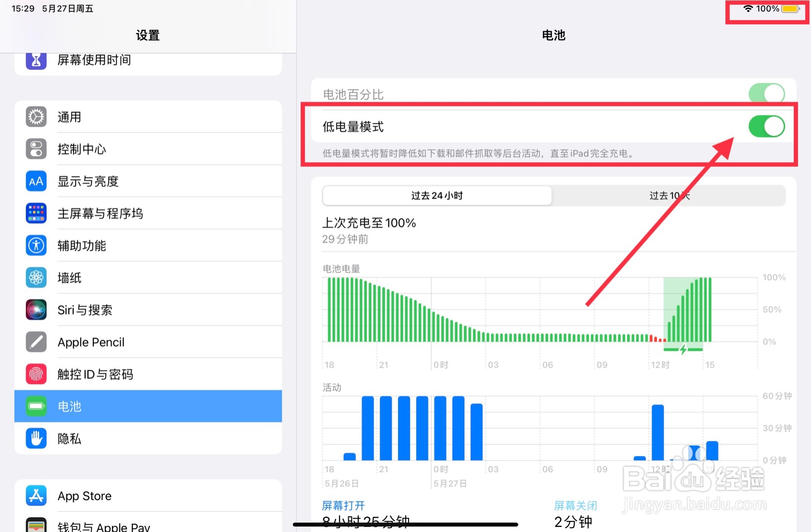
Task: Select the 过去24小时 tab
Action: 436,196
